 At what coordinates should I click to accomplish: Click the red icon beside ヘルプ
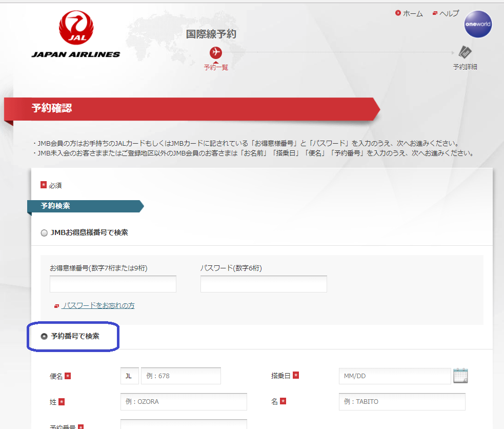[x=435, y=13]
